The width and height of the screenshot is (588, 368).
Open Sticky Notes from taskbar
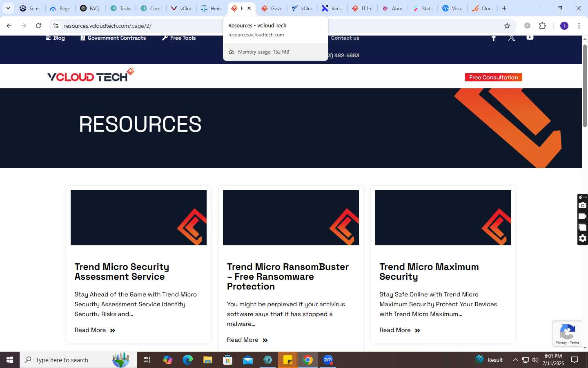pos(288,360)
